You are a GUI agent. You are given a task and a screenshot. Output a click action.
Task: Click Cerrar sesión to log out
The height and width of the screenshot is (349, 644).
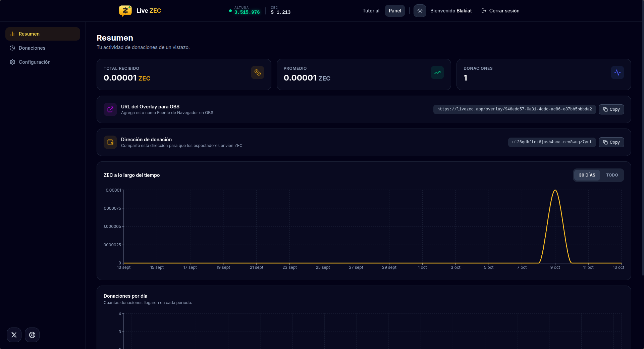pos(500,11)
